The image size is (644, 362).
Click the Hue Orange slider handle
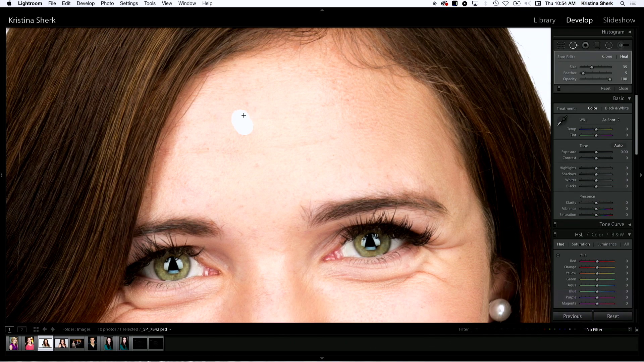click(x=597, y=267)
